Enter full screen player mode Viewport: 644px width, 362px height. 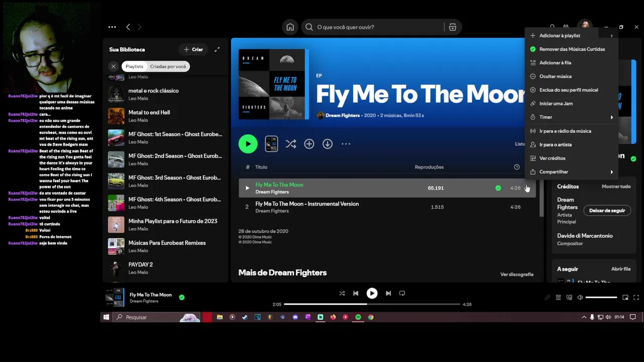coord(636,298)
